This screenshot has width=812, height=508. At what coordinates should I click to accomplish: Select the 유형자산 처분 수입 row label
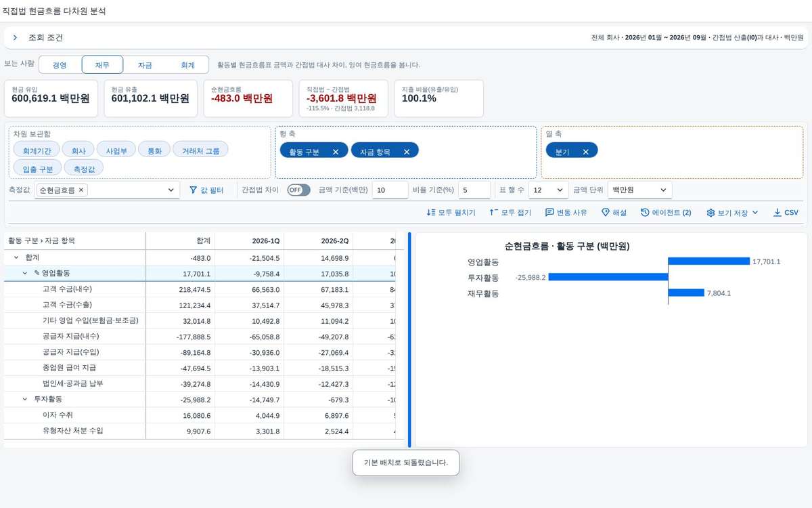(x=72, y=430)
